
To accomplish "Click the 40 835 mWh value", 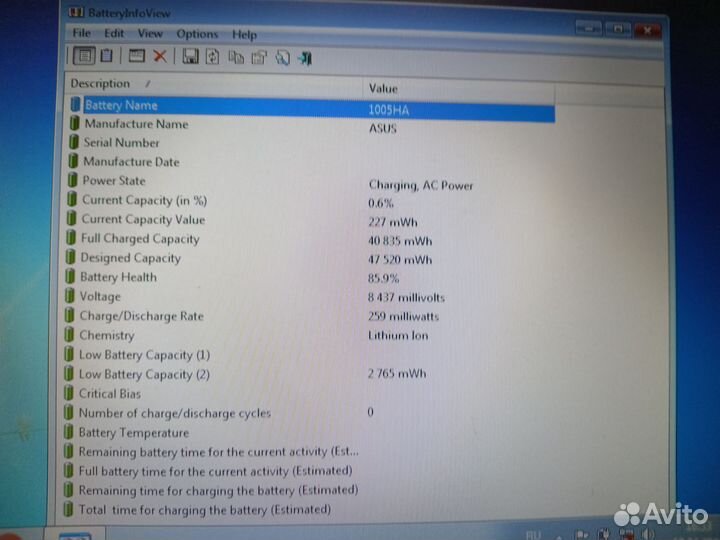I will tap(400, 241).
